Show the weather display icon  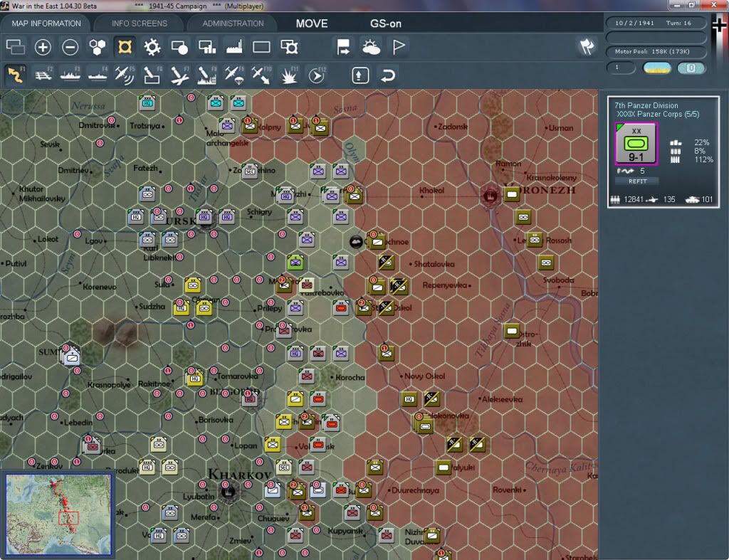(371, 47)
